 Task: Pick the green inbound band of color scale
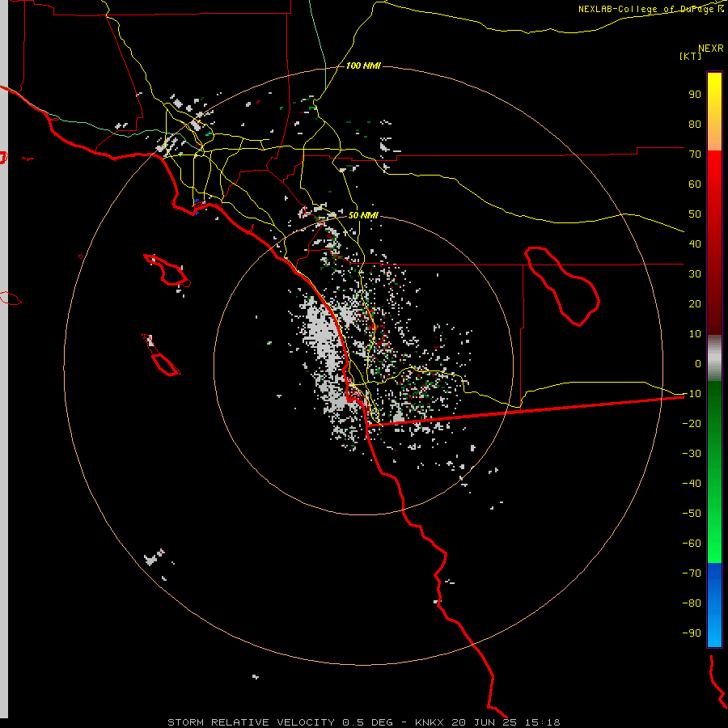(x=714, y=472)
